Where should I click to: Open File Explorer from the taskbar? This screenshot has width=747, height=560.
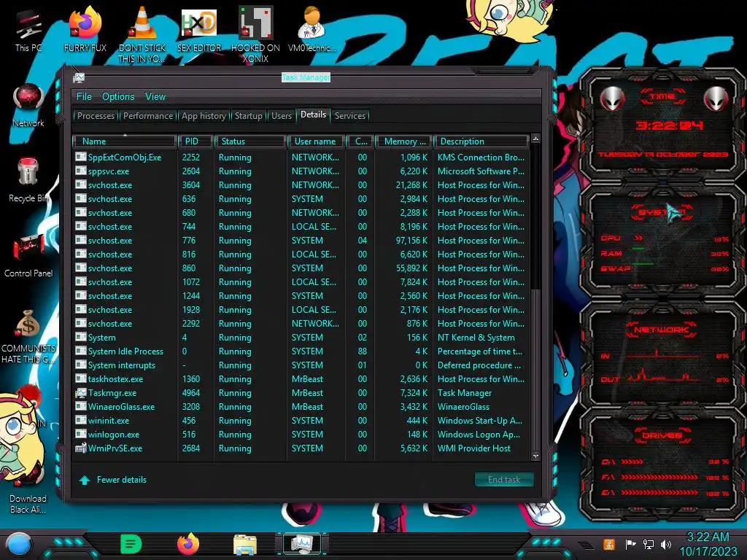pyautogui.click(x=245, y=545)
